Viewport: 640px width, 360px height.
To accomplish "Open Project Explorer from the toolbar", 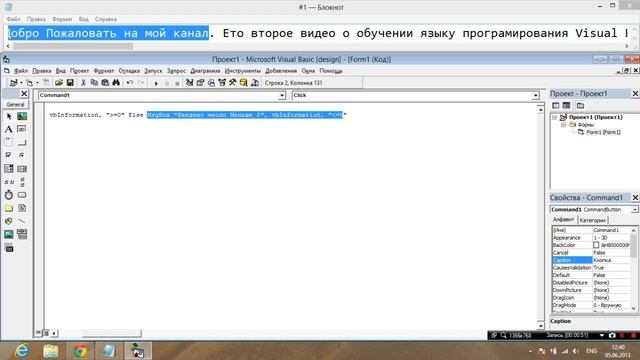I will point(189,83).
